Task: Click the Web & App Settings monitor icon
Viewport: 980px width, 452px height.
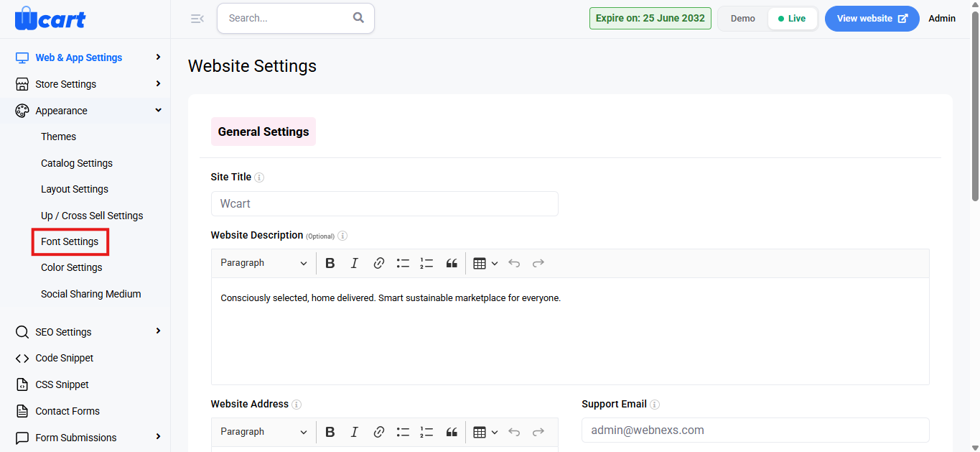Action: point(22,57)
